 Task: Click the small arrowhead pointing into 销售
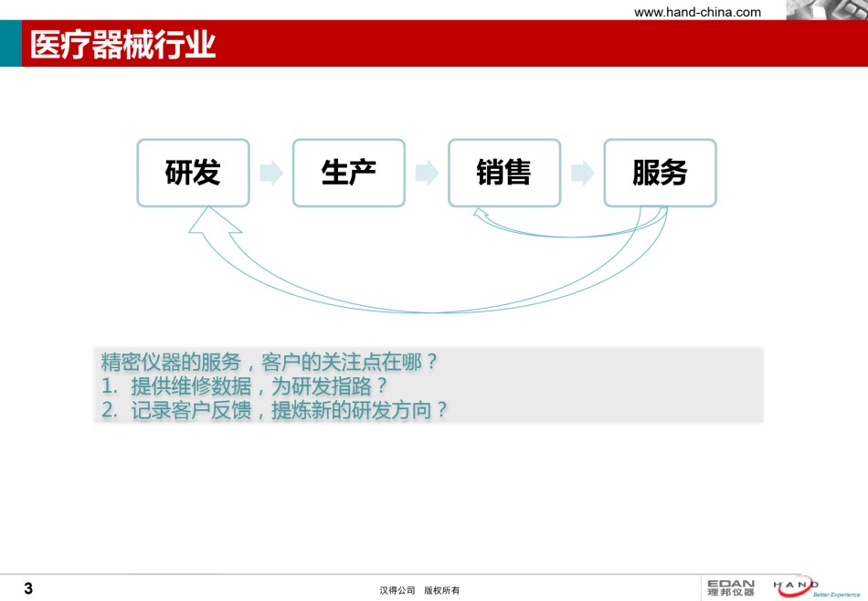(480, 214)
